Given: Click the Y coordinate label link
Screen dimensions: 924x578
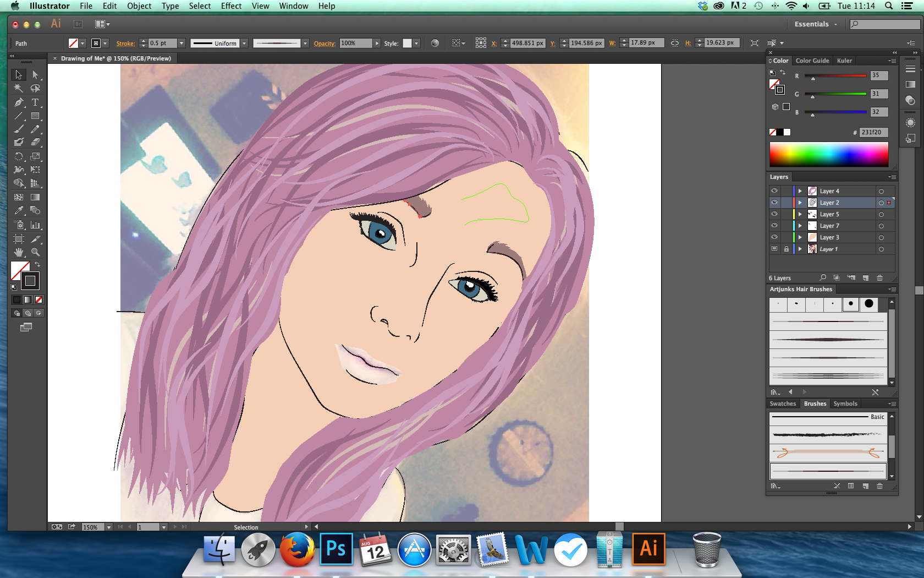Looking at the screenshot, I should pyautogui.click(x=553, y=43).
